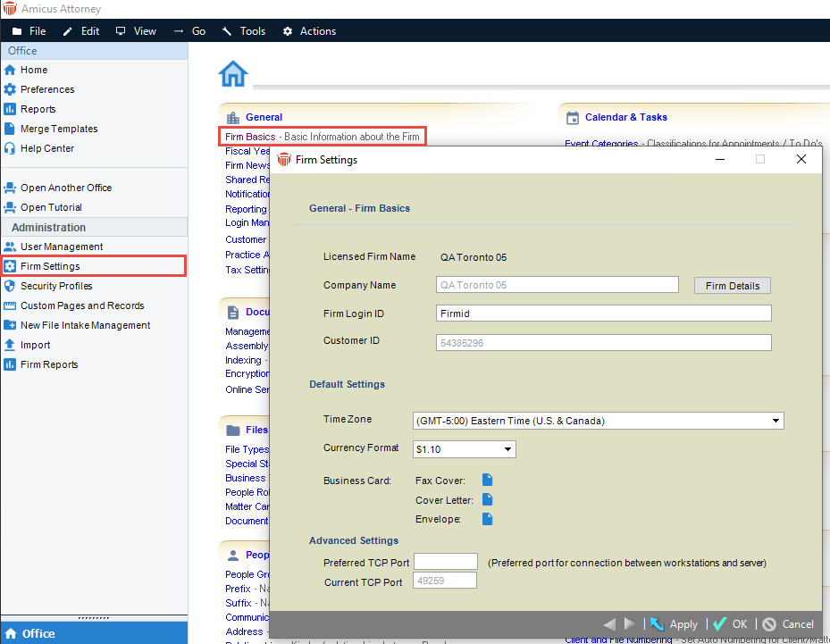Click the People section person icon
830x644 pixels.
(233, 555)
